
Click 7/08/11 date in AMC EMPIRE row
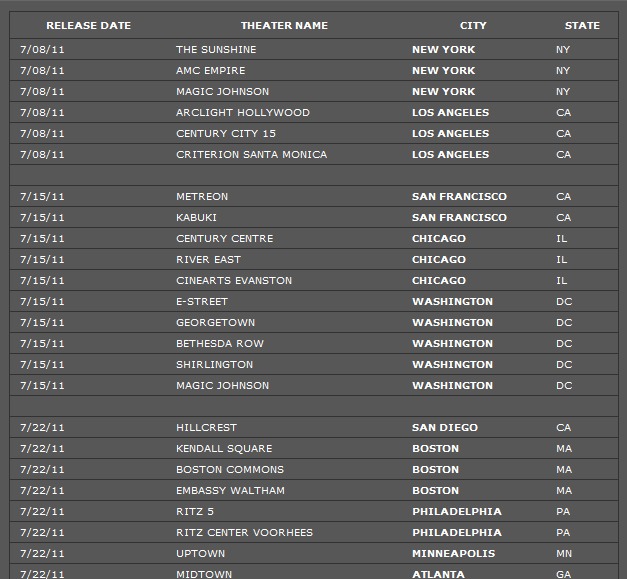42,70
